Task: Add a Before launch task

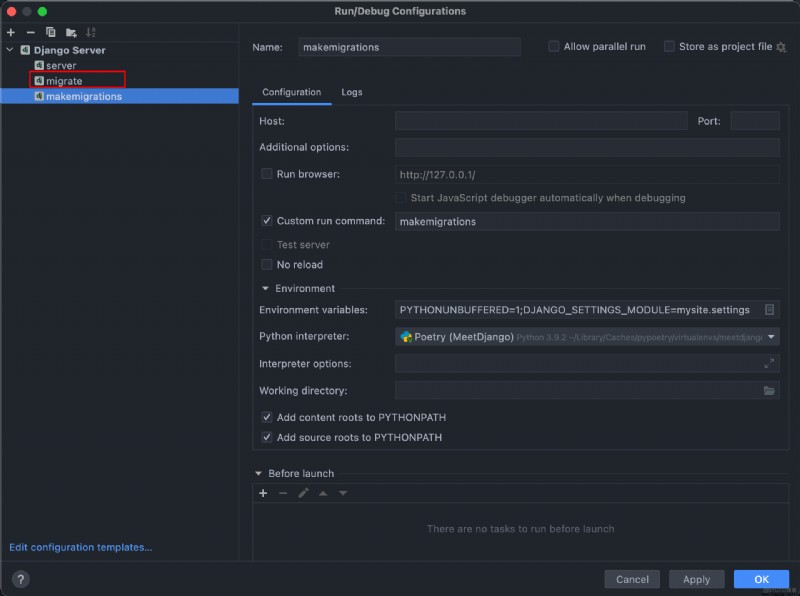Action: 263,493
